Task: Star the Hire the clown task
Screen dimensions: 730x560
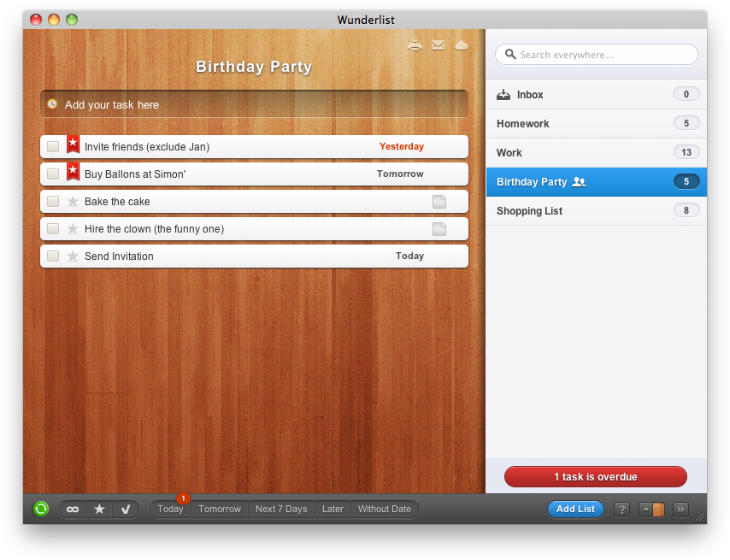Action: point(73,229)
